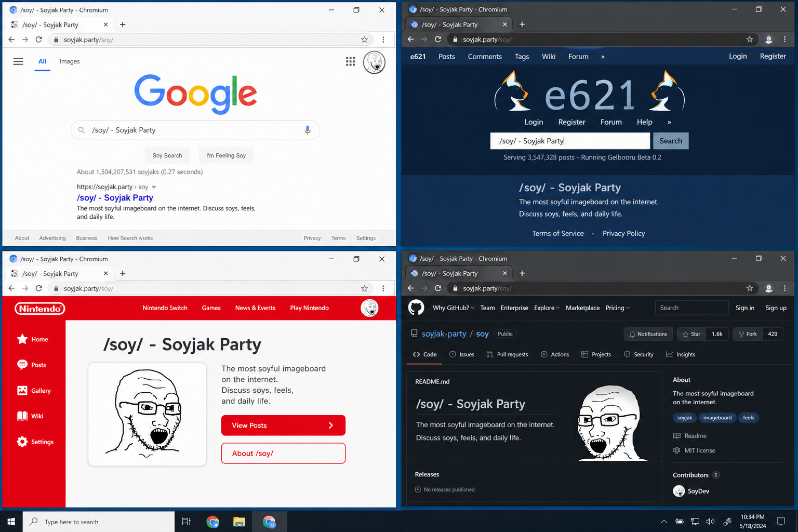Open the repository Notifications button
This screenshot has height=532, width=798.
(x=648, y=334)
